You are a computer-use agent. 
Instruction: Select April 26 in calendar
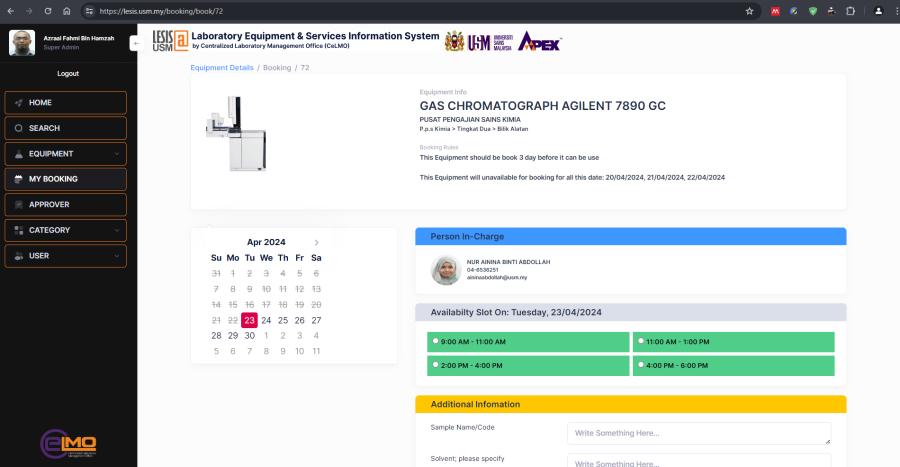(300, 320)
